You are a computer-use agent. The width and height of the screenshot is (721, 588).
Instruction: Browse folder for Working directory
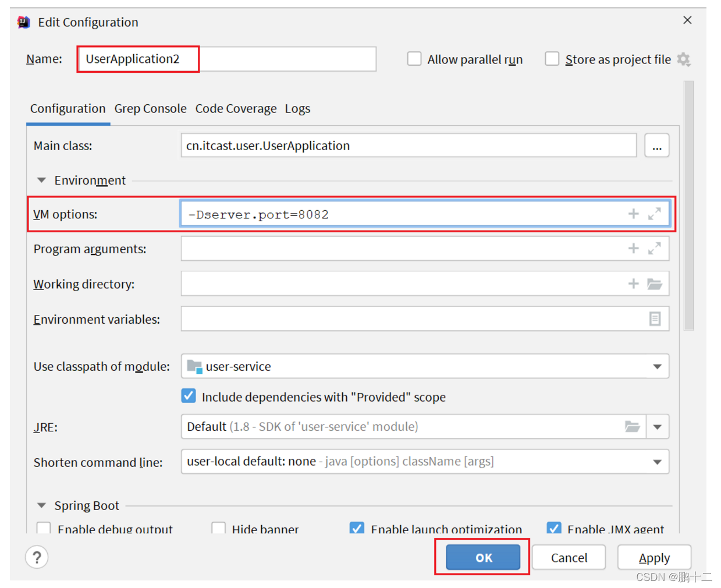(x=655, y=284)
